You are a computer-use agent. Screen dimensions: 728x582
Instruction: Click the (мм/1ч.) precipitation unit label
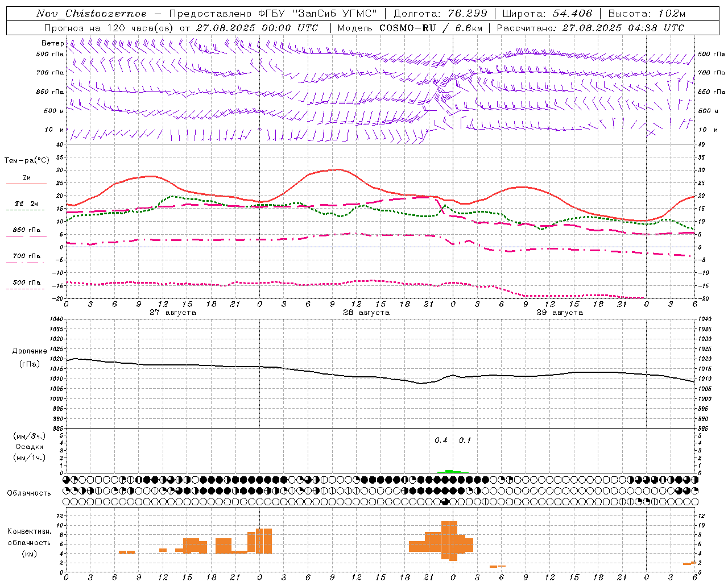30,458
